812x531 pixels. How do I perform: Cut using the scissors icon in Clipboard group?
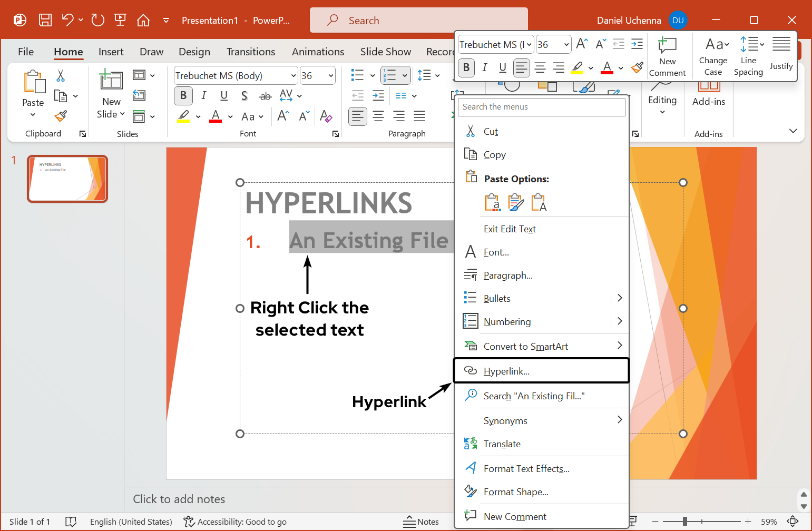60,76
